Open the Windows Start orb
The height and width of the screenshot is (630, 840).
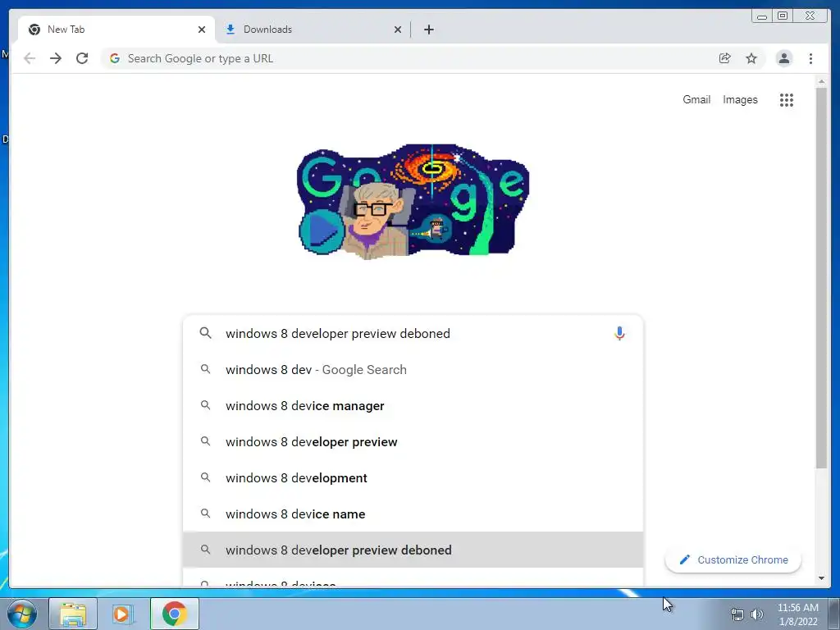click(x=22, y=614)
